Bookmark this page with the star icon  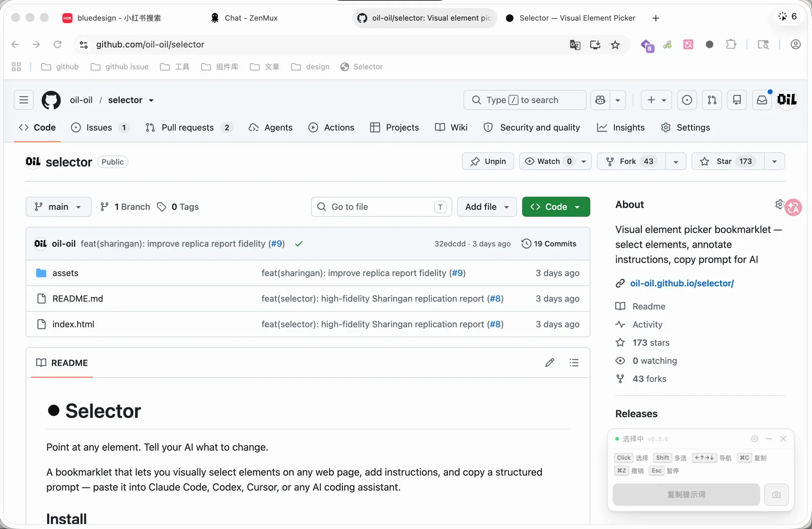[x=615, y=45]
